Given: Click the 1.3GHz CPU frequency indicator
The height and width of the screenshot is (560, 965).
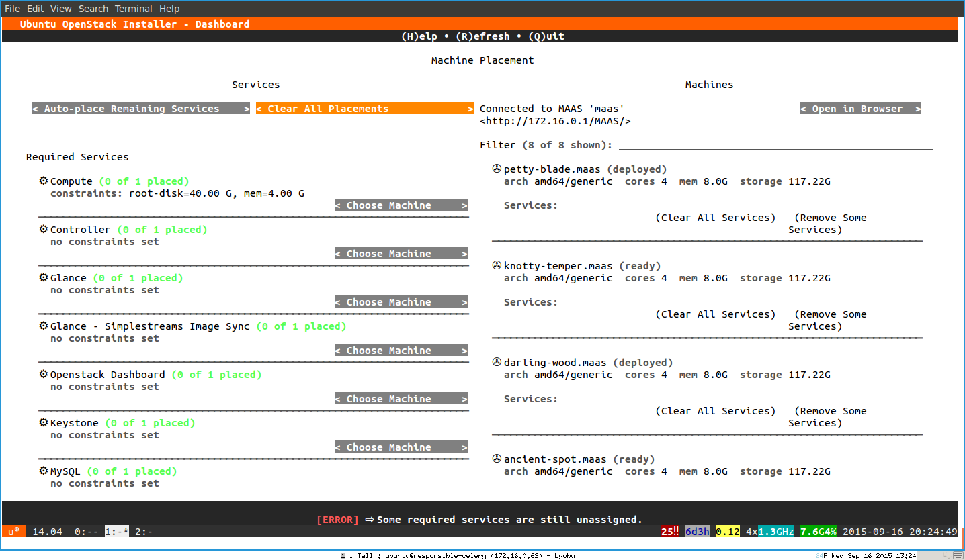Looking at the screenshot, I should 776,532.
